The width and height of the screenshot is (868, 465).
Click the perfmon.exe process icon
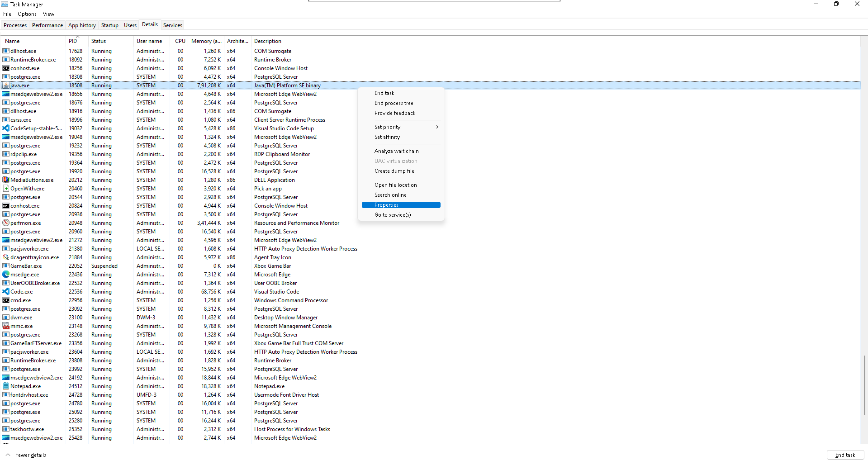tap(6, 223)
